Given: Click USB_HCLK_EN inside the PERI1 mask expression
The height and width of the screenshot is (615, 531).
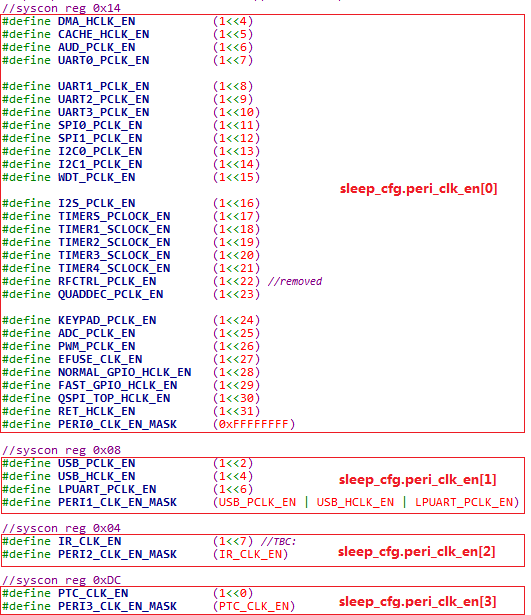Looking at the screenshot, I should tap(355, 502).
